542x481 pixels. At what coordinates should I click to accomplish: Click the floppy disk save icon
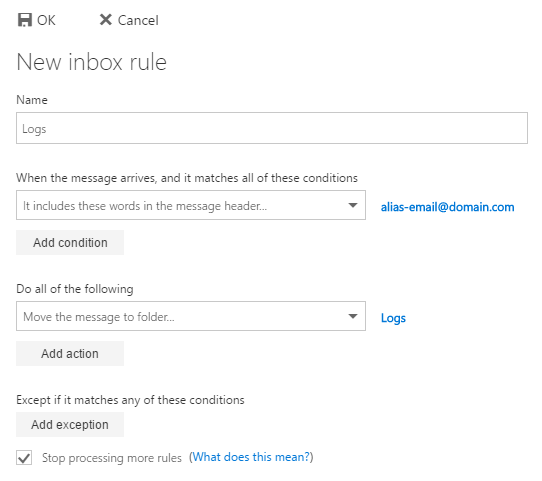tap(25, 20)
